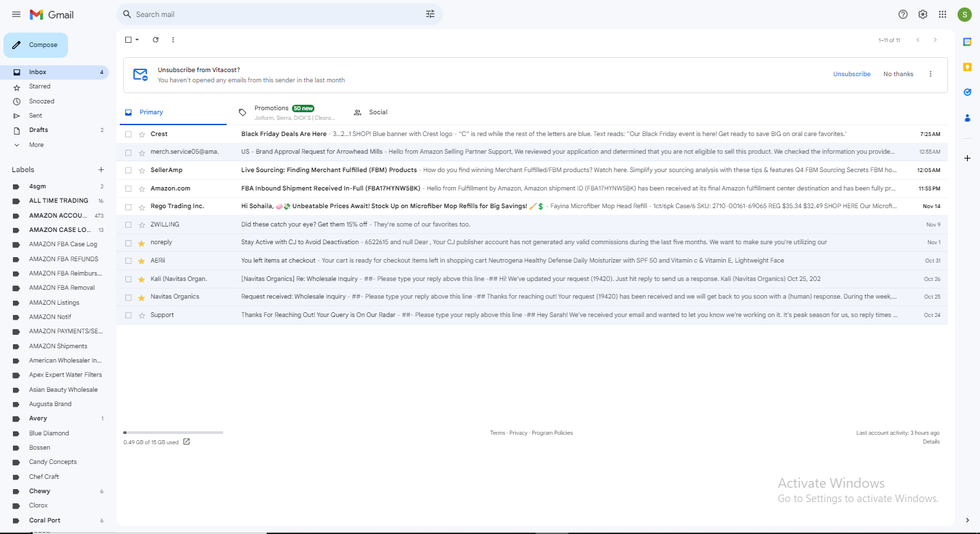Screen dimensions: 980x534
Task: Open storage management link icon
Action: click(186, 442)
